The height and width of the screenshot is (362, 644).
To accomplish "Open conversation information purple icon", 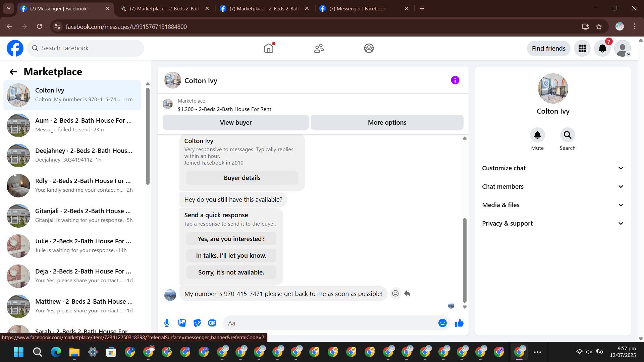I will click(455, 80).
